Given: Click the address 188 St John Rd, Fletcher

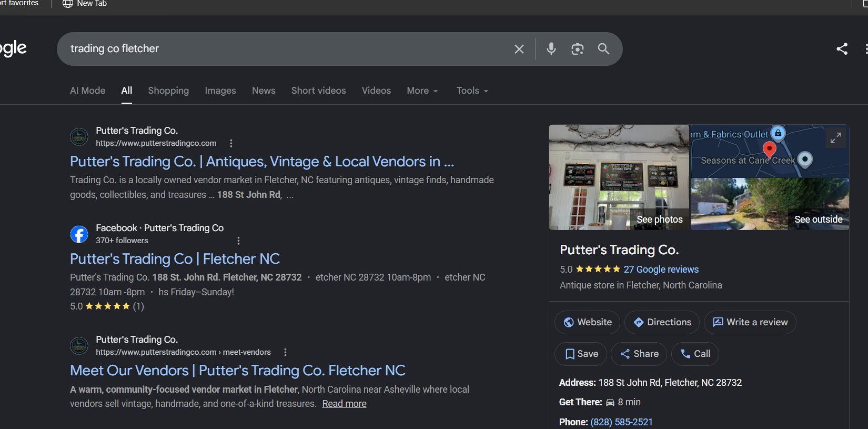Looking at the screenshot, I should tap(670, 383).
